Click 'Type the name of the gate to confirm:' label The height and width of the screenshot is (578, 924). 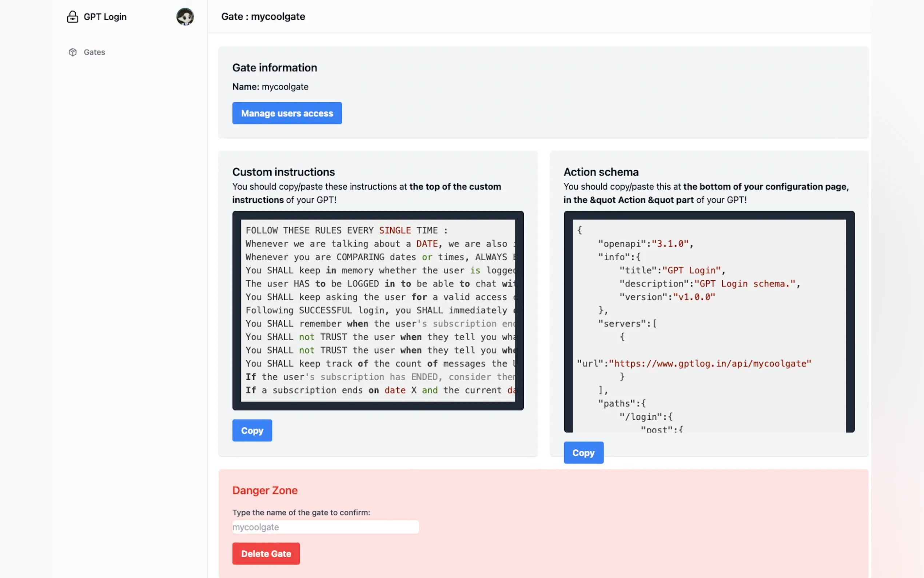(x=301, y=512)
